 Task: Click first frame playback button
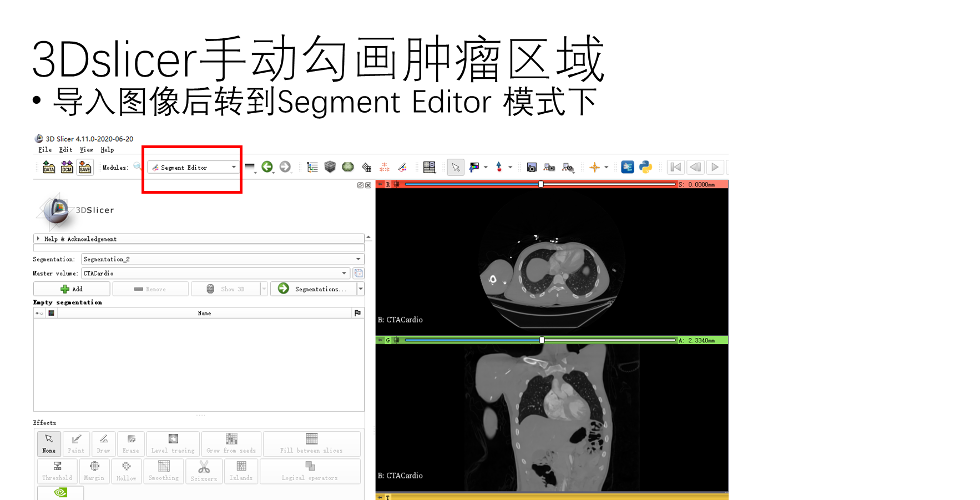(675, 167)
